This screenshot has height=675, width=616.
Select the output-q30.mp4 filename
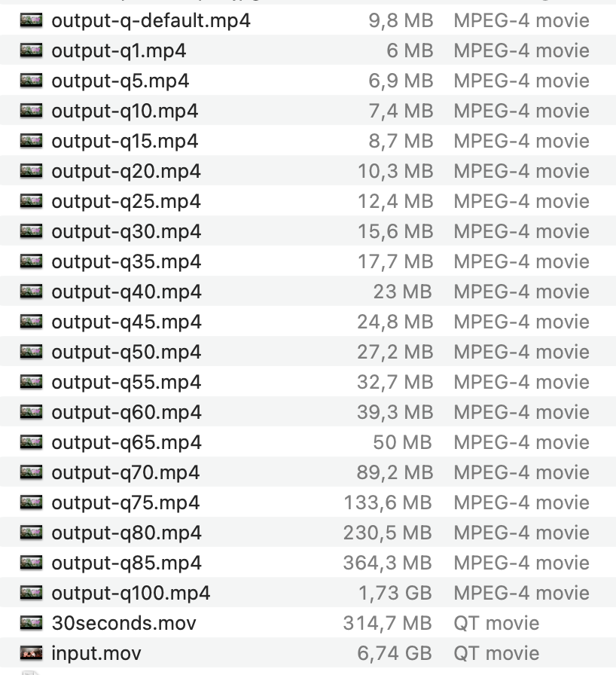point(126,231)
